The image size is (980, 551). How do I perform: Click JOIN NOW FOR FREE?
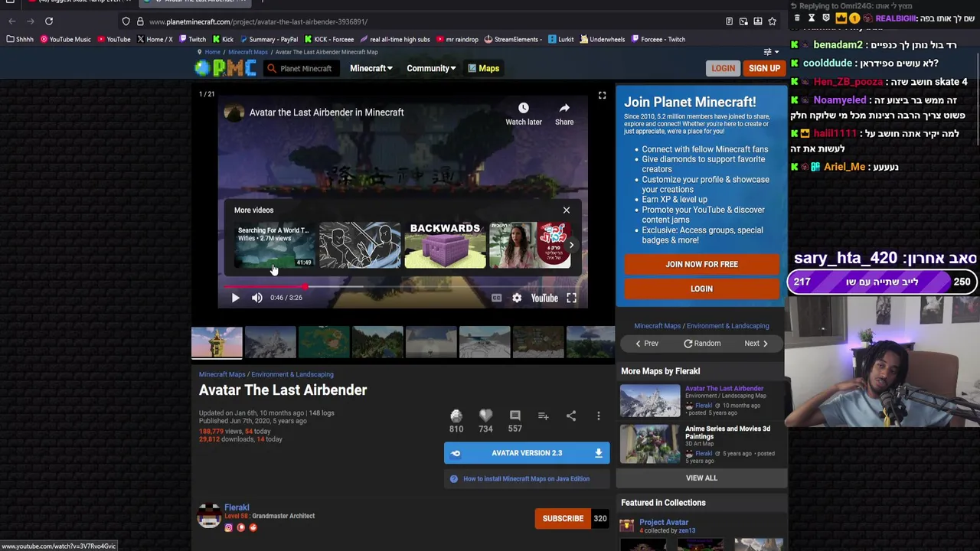pyautogui.click(x=701, y=264)
